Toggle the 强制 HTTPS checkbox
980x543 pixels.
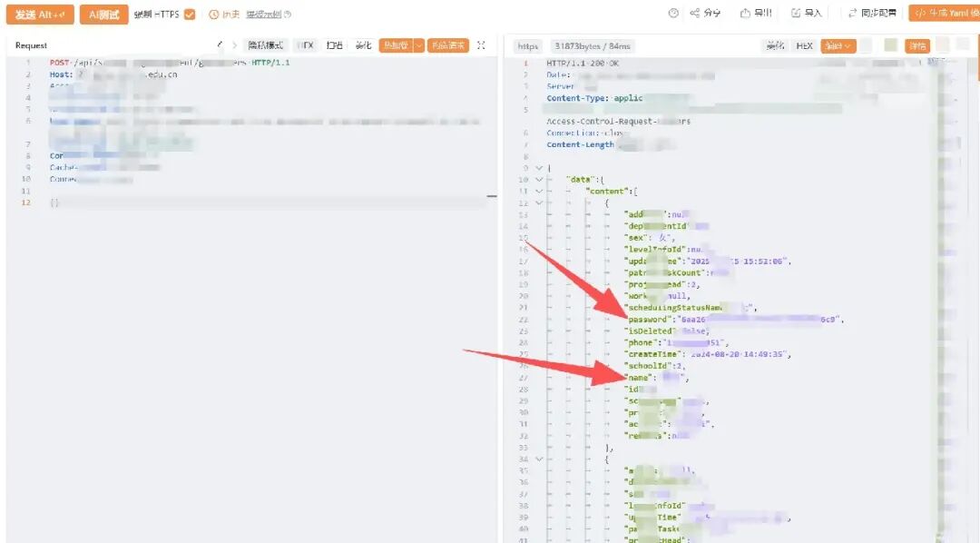(x=190, y=14)
